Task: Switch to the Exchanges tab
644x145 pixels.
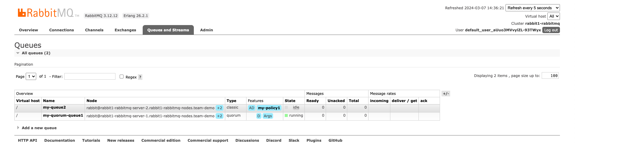Action: coord(125,30)
